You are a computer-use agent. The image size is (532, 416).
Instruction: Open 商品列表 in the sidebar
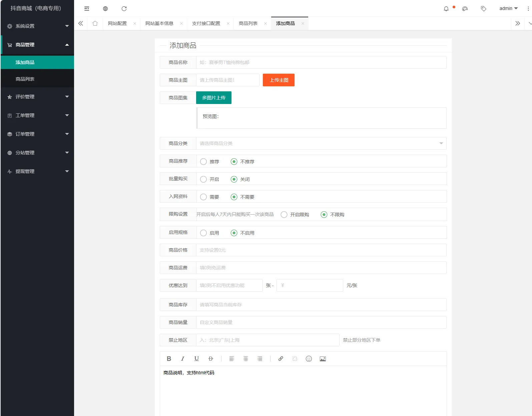click(25, 79)
